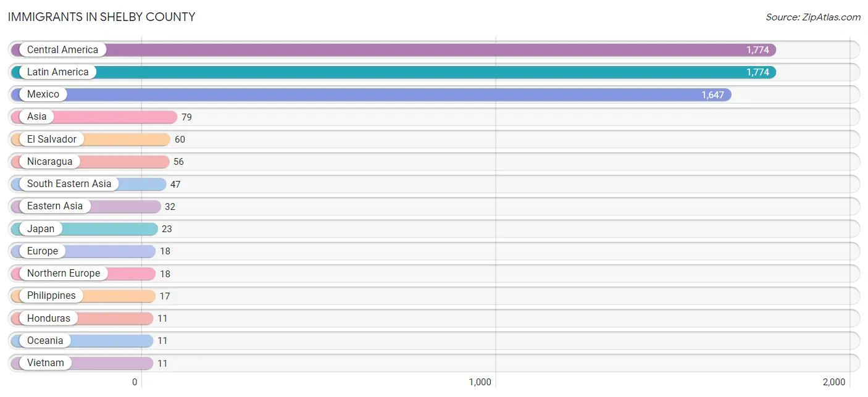Click the Central America bar label
The height and width of the screenshot is (397, 868).
coord(62,50)
